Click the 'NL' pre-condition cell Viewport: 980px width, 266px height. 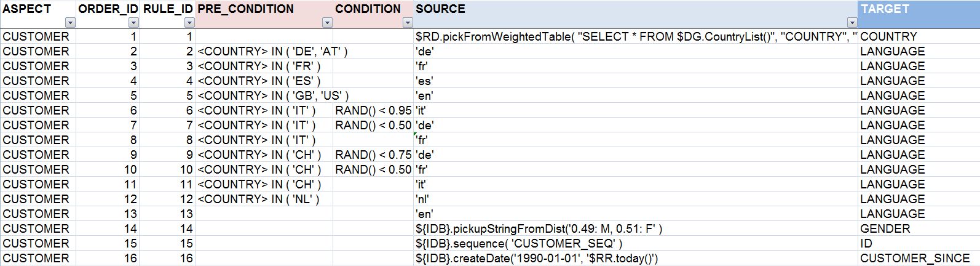pyautogui.click(x=264, y=199)
